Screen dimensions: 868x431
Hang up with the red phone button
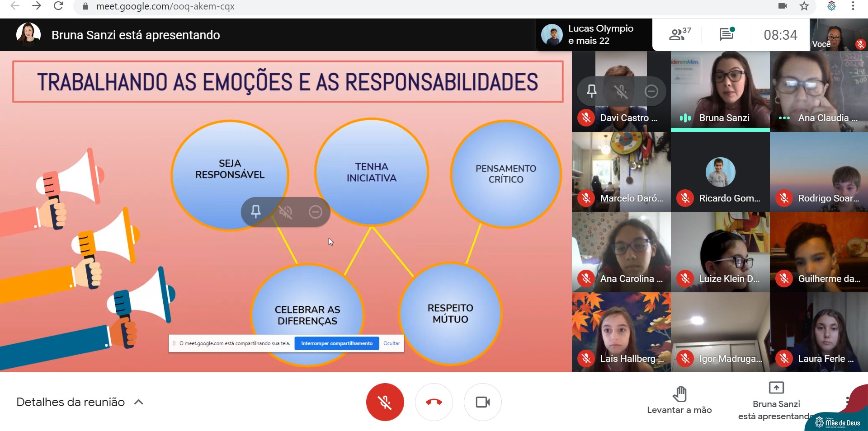(x=434, y=402)
